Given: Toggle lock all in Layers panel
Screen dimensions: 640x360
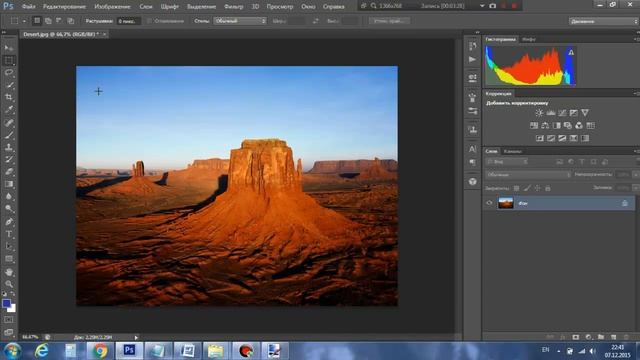Looking at the screenshot, I should coord(548,188).
